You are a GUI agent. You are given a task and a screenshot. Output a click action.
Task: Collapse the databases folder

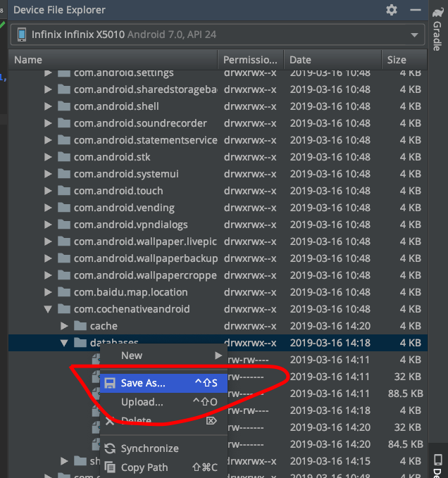click(x=64, y=343)
